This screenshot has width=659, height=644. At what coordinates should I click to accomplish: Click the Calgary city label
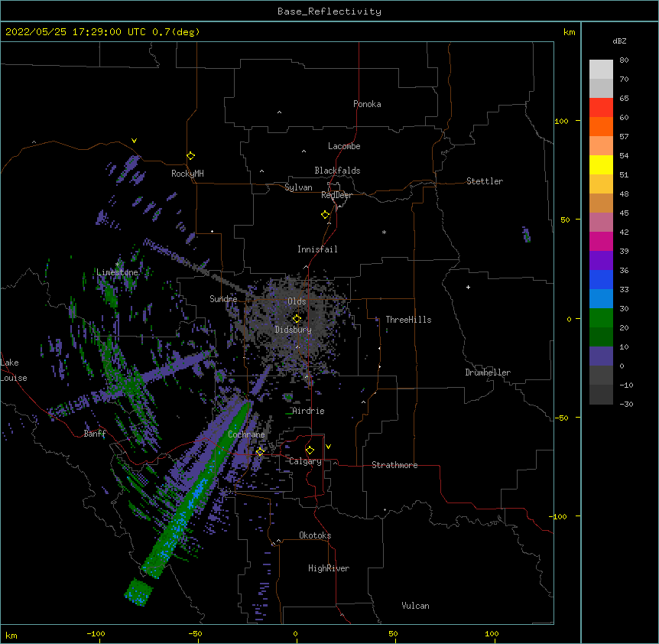tap(306, 461)
